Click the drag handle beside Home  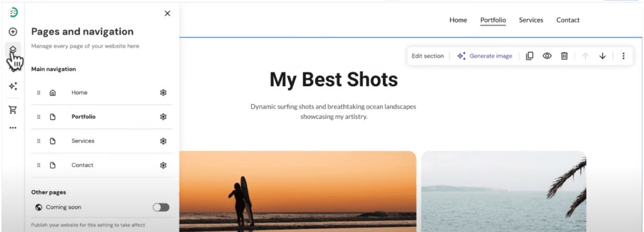tap(39, 93)
